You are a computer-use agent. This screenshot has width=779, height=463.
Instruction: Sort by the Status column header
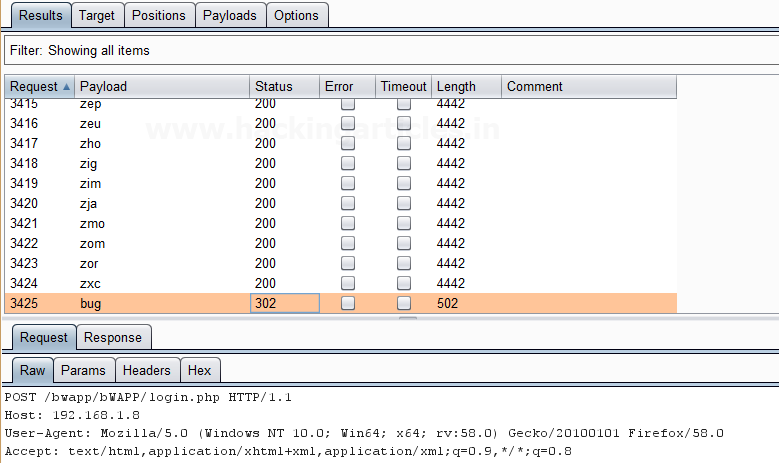coord(285,86)
